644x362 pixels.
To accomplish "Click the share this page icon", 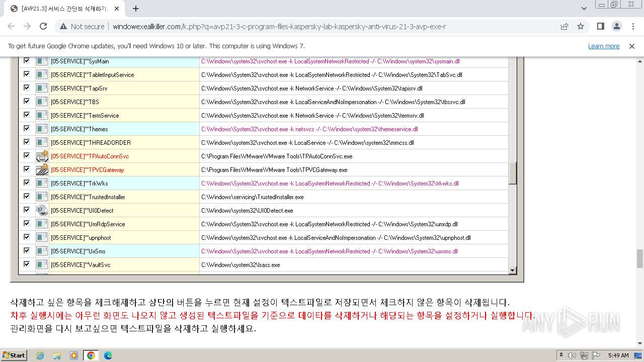I will (x=565, y=27).
